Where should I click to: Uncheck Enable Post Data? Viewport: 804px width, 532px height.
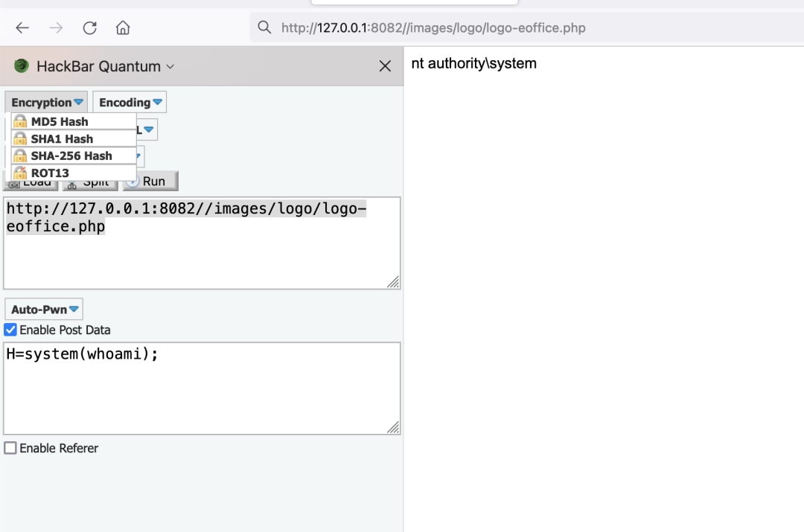point(10,330)
